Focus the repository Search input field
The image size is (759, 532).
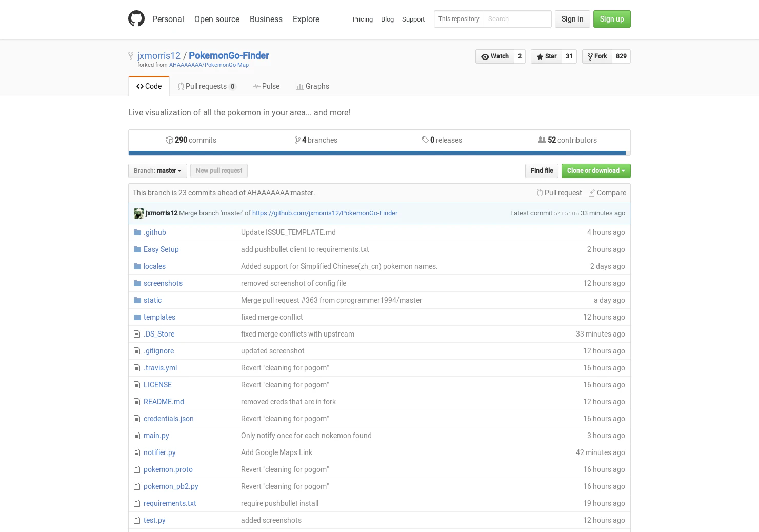[x=517, y=19]
